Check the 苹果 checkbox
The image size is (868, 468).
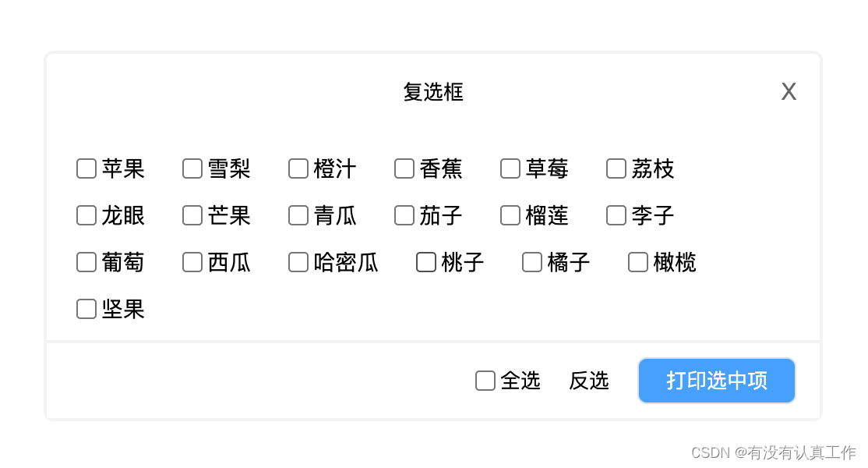[x=86, y=168]
